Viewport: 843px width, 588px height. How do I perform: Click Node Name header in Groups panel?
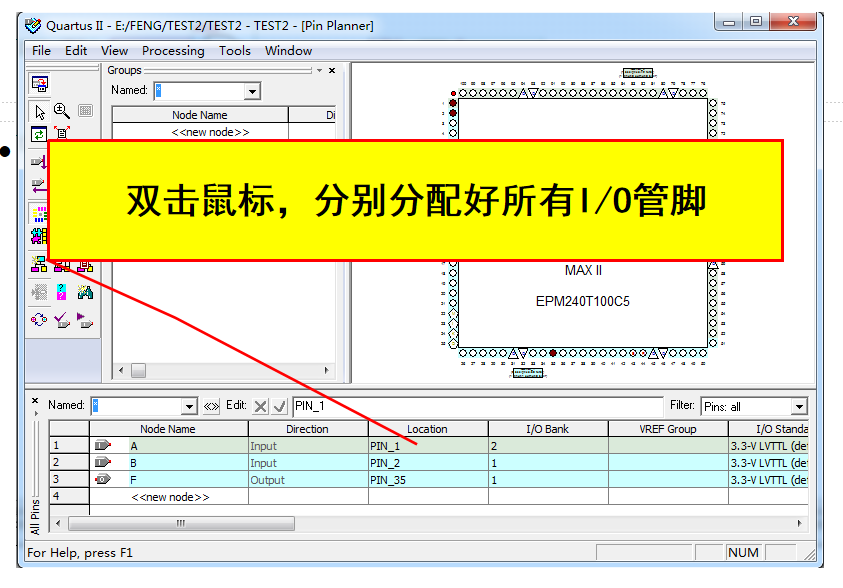(x=200, y=115)
